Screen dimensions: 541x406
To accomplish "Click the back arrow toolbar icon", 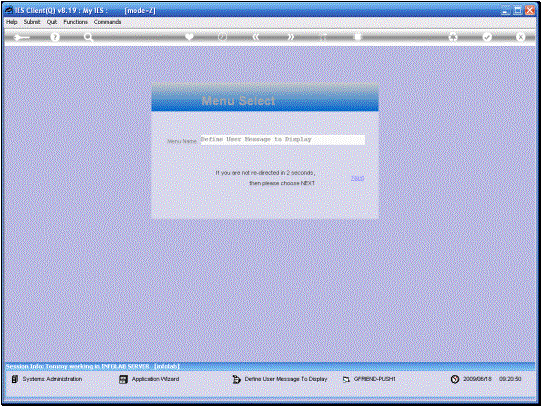I will [21, 37].
